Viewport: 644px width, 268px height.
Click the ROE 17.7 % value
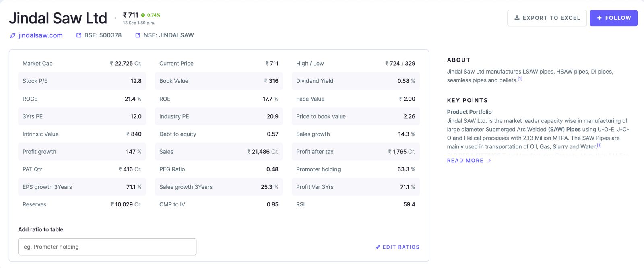(270, 99)
